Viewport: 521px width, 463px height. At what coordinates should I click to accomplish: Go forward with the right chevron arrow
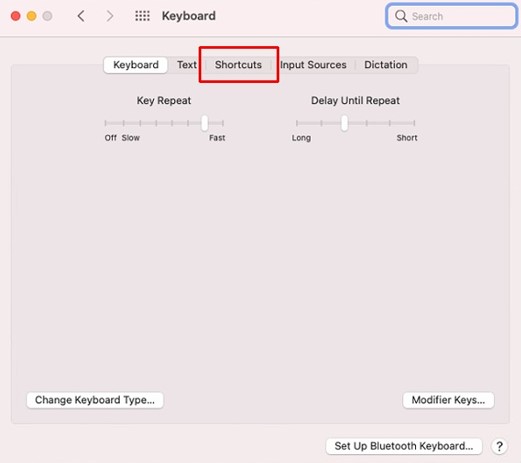(110, 16)
